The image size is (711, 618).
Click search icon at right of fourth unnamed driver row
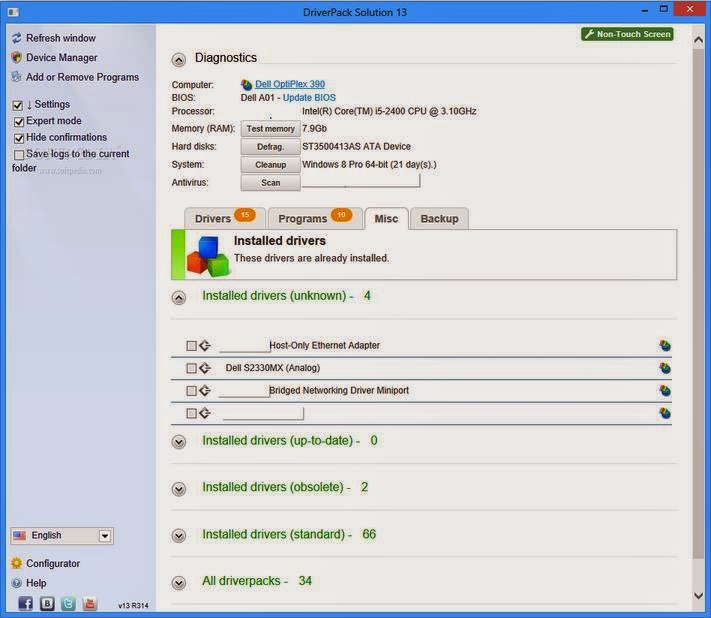tap(665, 413)
